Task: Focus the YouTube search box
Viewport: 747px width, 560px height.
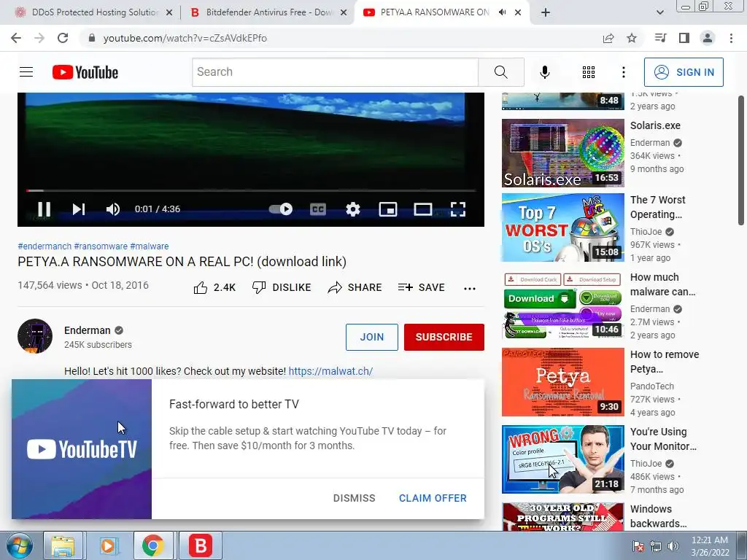Action: pyautogui.click(x=335, y=72)
